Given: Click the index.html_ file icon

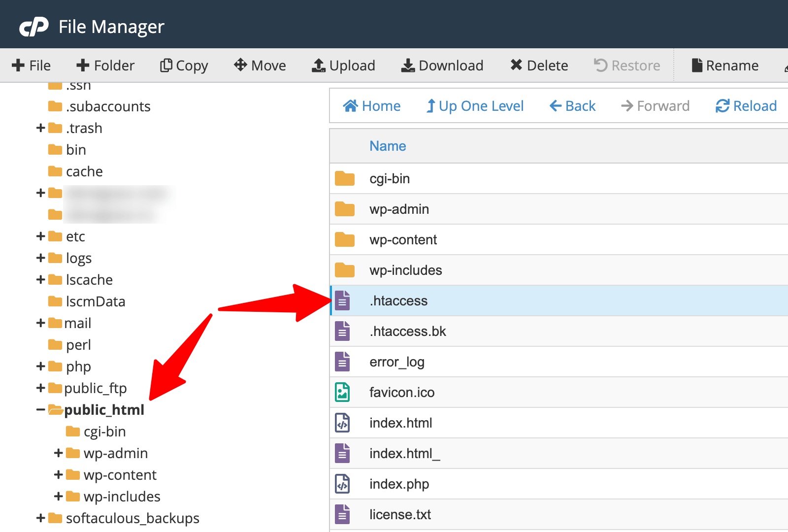Looking at the screenshot, I should click(x=343, y=453).
